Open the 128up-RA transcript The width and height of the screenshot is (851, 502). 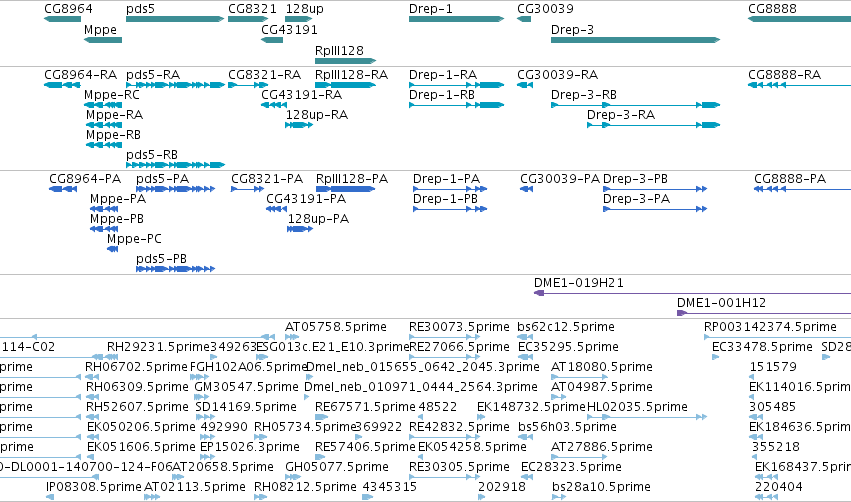click(299, 125)
